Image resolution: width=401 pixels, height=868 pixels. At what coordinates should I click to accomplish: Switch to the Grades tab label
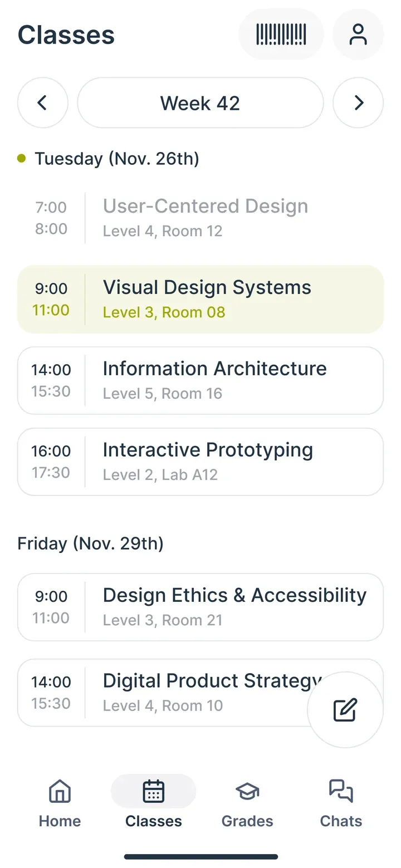click(x=247, y=821)
